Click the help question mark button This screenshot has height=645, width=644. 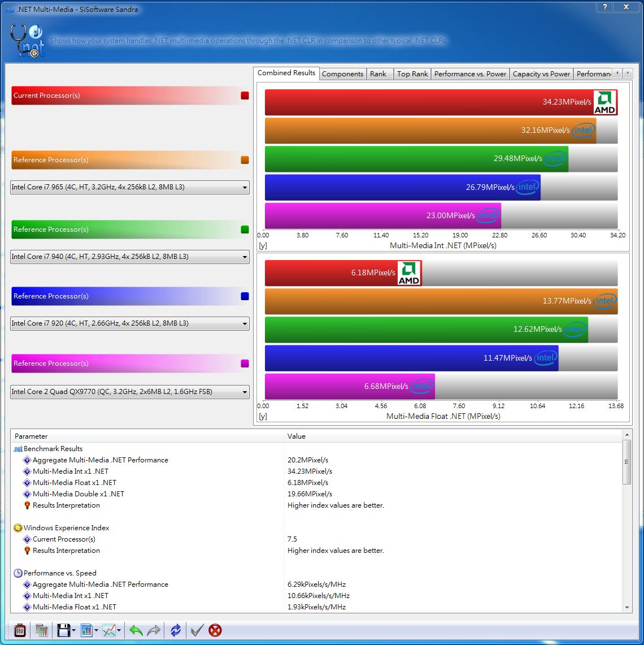click(x=604, y=7)
